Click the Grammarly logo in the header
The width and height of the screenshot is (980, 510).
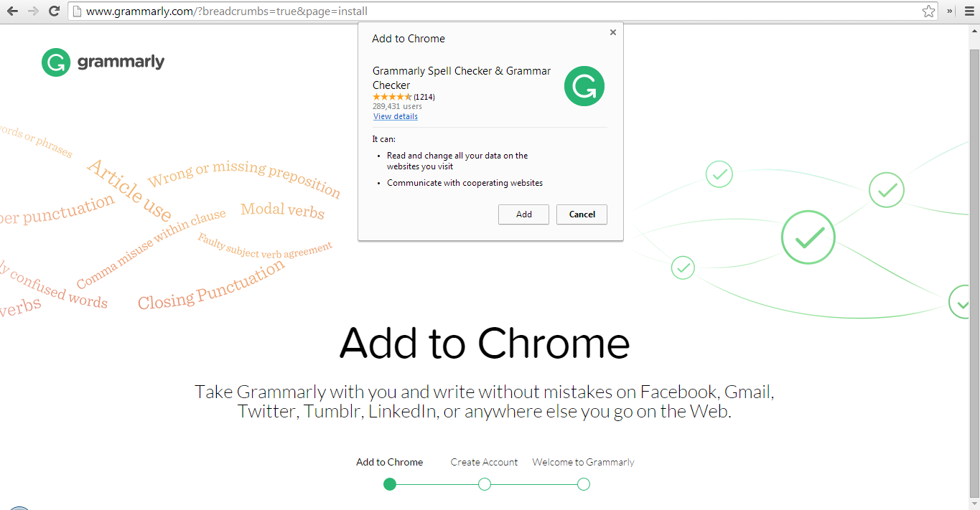tap(103, 62)
